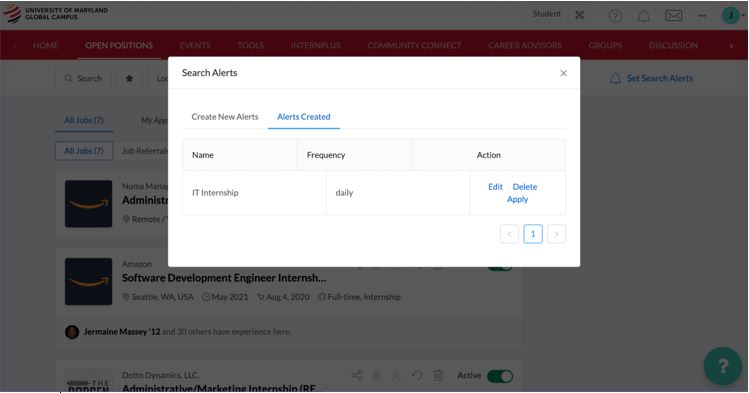Viewport: 749px width, 393px height.
Task: Click the Name column header
Action: tap(240, 155)
